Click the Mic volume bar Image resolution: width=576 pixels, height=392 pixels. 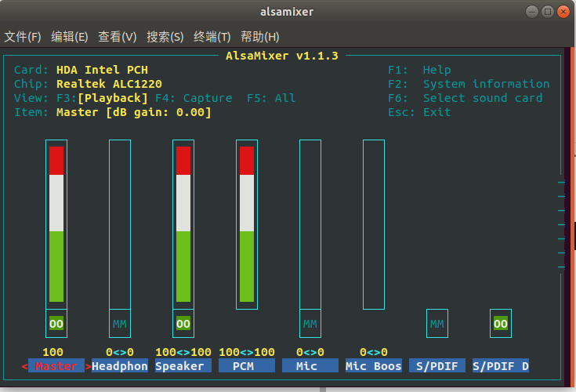310,224
